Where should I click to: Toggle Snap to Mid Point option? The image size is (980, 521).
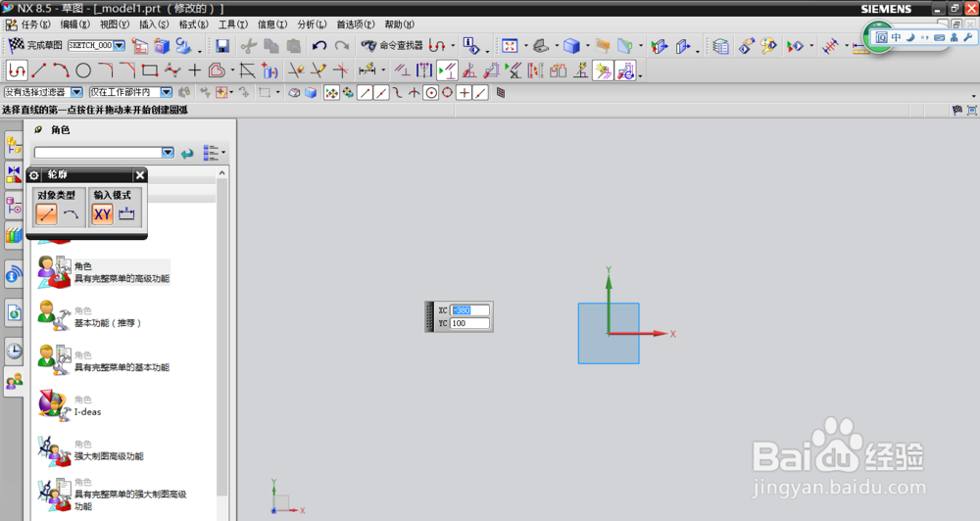pos(381,93)
